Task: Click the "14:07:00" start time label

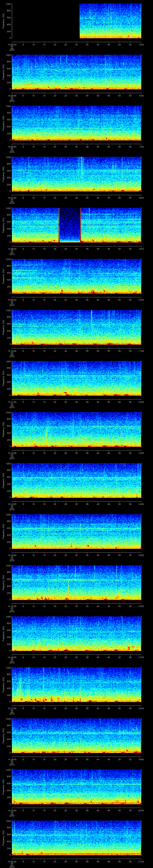Action: 12,197
